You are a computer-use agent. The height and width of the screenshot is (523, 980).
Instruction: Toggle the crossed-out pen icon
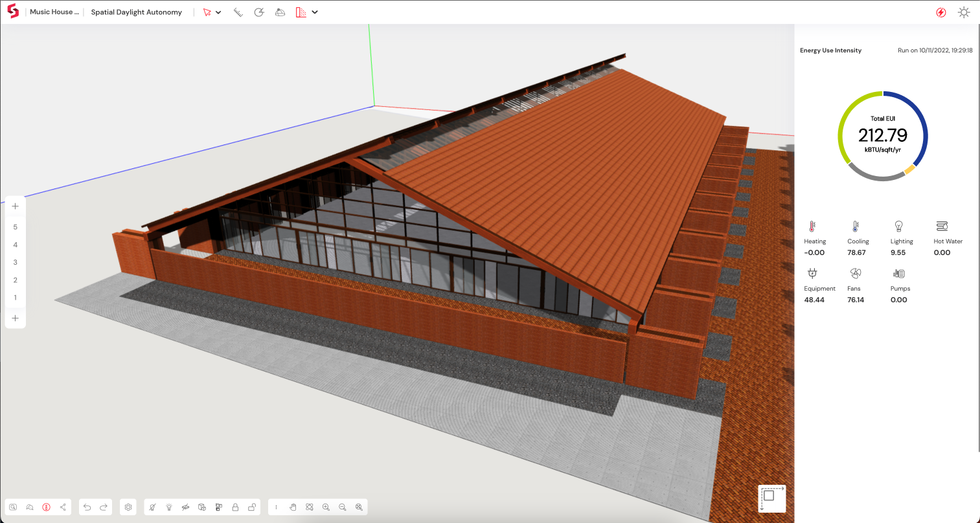[x=152, y=507]
